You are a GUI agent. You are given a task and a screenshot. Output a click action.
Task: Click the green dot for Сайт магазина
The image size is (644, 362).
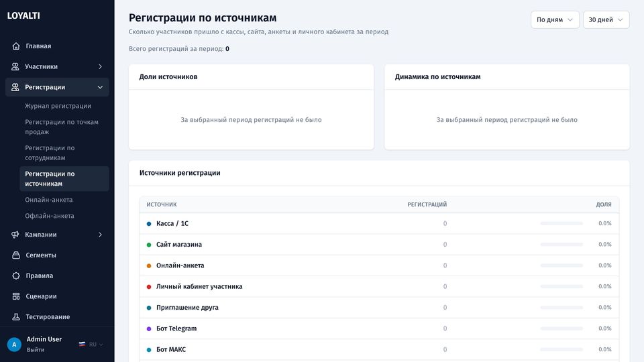[x=149, y=245]
